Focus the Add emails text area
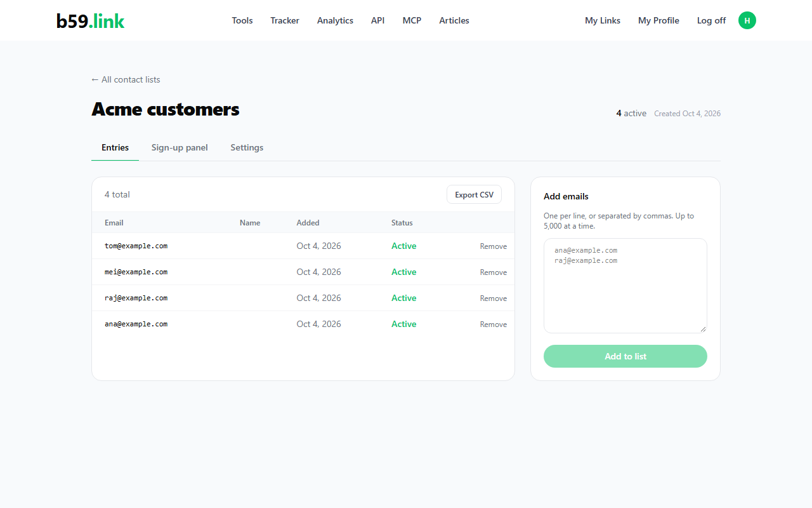 625,286
